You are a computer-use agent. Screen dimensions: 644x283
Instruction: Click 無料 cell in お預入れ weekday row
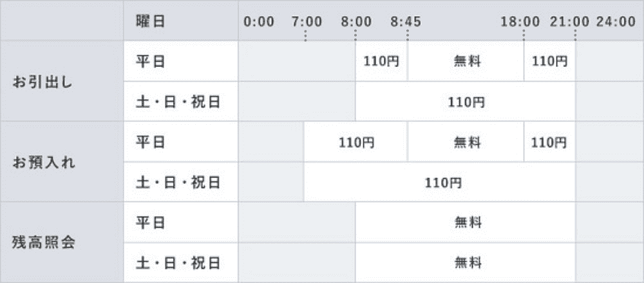466,142
